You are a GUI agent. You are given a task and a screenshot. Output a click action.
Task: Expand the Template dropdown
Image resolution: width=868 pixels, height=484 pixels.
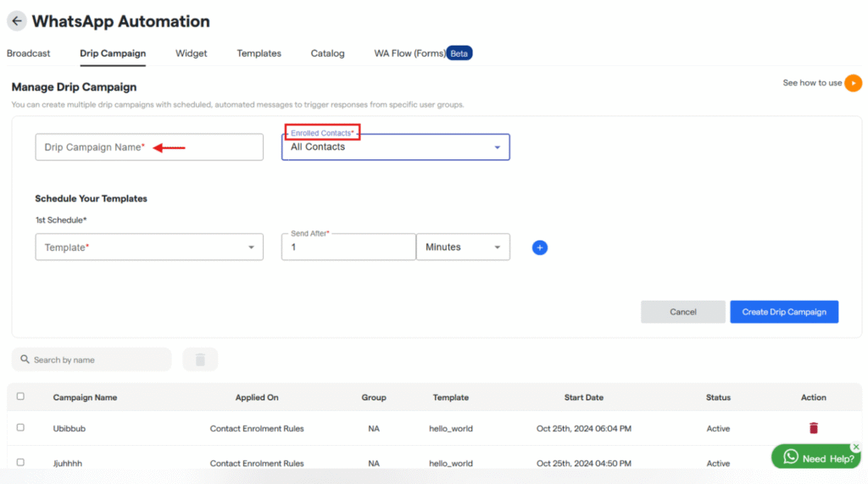click(149, 248)
